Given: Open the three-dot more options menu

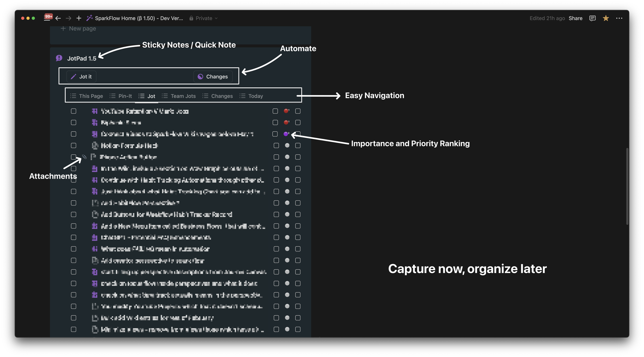Looking at the screenshot, I should tap(619, 18).
